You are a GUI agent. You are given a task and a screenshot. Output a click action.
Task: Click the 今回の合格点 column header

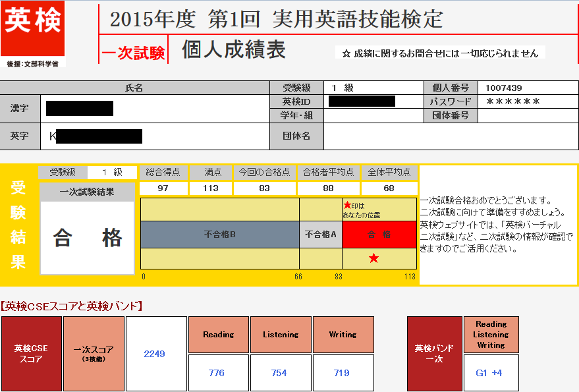coord(264,172)
